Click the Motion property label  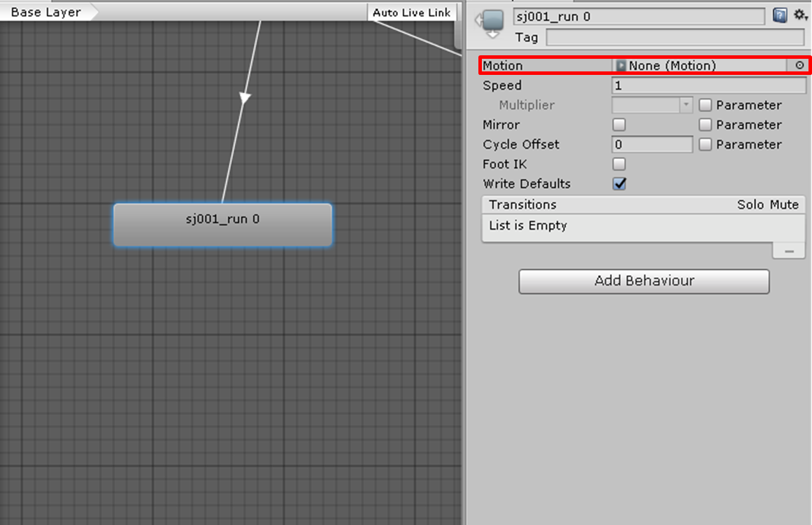(x=502, y=66)
